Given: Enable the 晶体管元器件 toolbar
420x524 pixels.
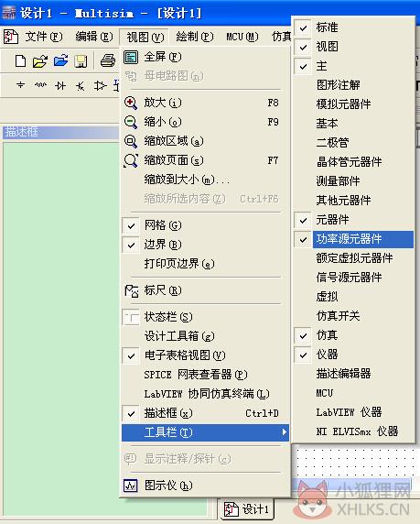Looking at the screenshot, I should point(353,162).
